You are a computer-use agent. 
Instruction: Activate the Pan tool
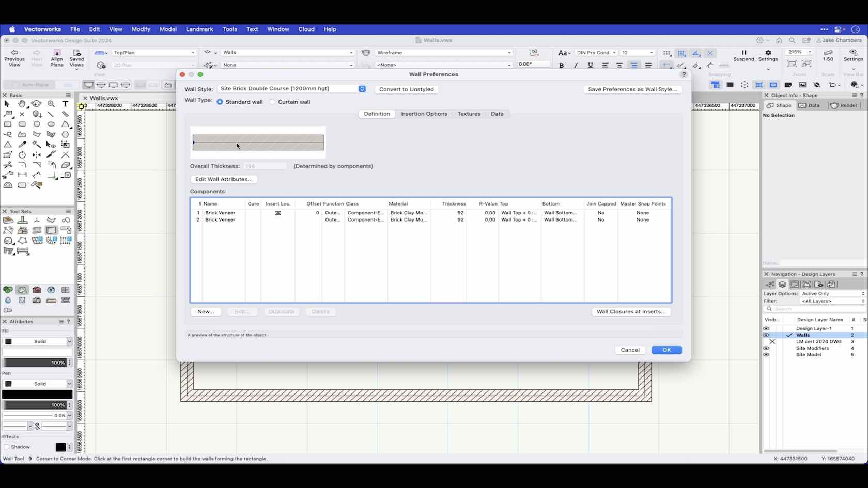(x=22, y=104)
